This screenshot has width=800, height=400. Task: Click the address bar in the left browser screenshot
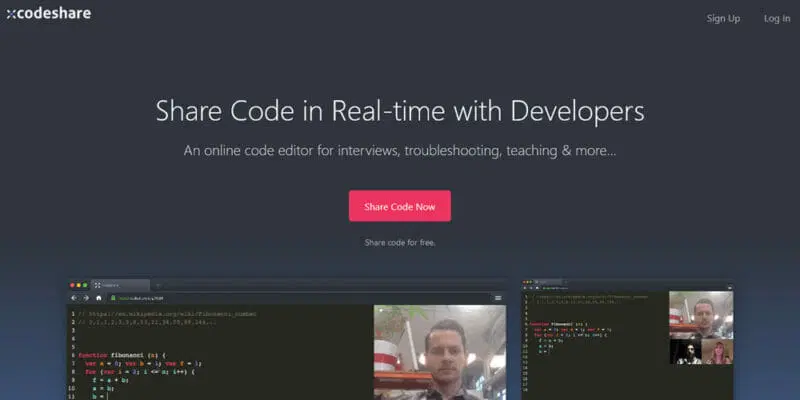coord(298,298)
